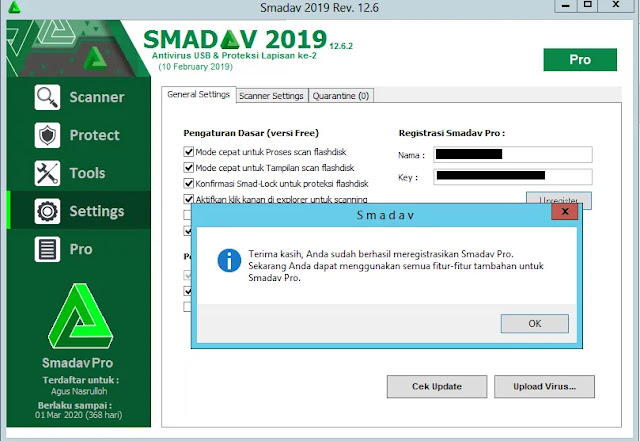The height and width of the screenshot is (441, 640).
Task: Click registered name Agus Nasrulloh text
Action: (79, 391)
